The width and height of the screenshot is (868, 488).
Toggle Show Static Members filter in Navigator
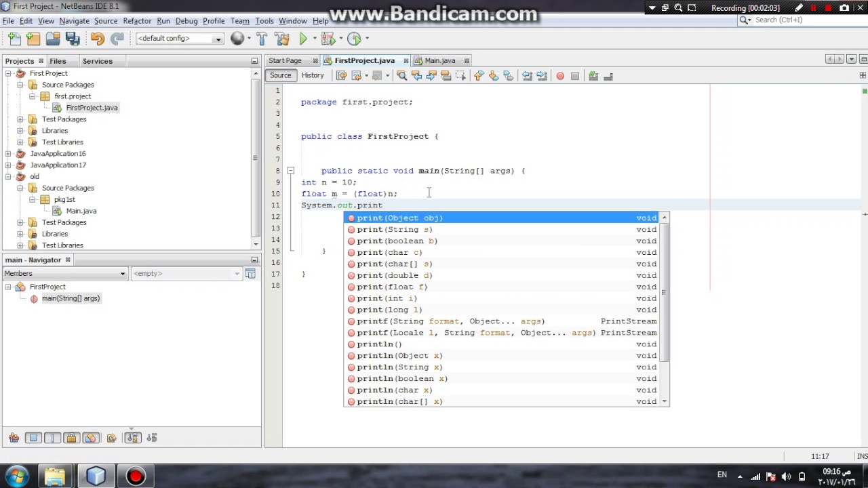pyautogui.click(x=52, y=438)
